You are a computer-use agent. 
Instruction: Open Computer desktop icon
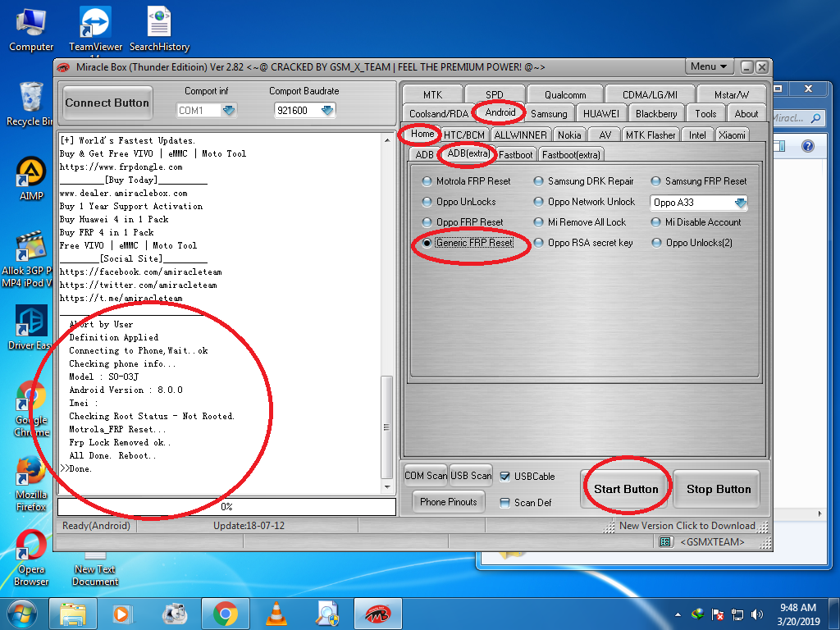tap(31, 30)
